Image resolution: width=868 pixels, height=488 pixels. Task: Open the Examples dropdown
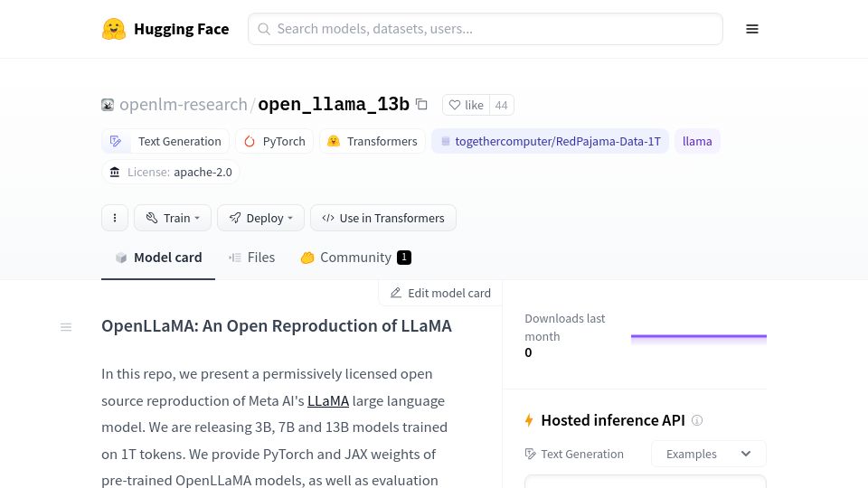click(709, 454)
